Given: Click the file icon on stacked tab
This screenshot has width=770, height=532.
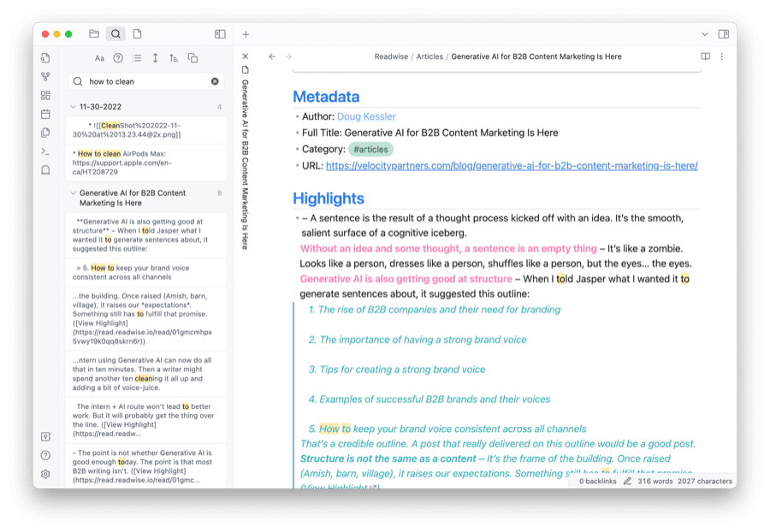Looking at the screenshot, I should pyautogui.click(x=246, y=69).
